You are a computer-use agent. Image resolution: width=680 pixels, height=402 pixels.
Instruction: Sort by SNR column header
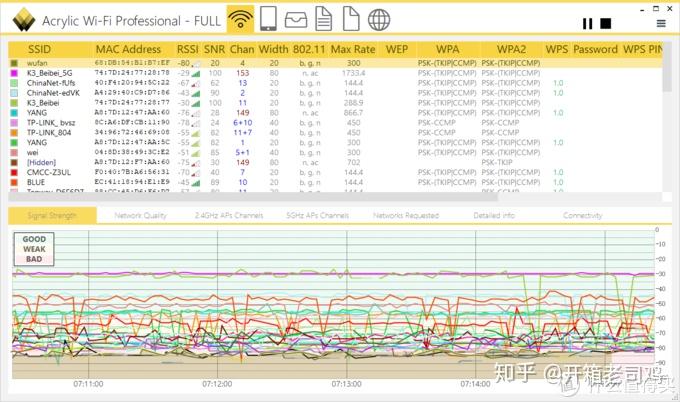point(214,49)
